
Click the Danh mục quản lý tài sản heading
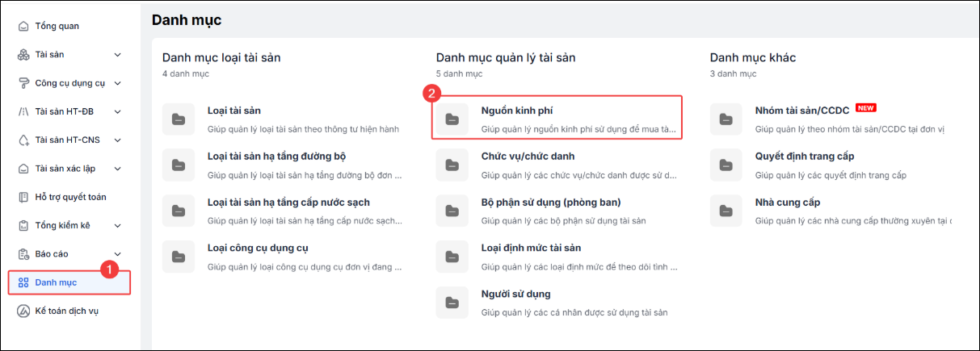(x=506, y=58)
